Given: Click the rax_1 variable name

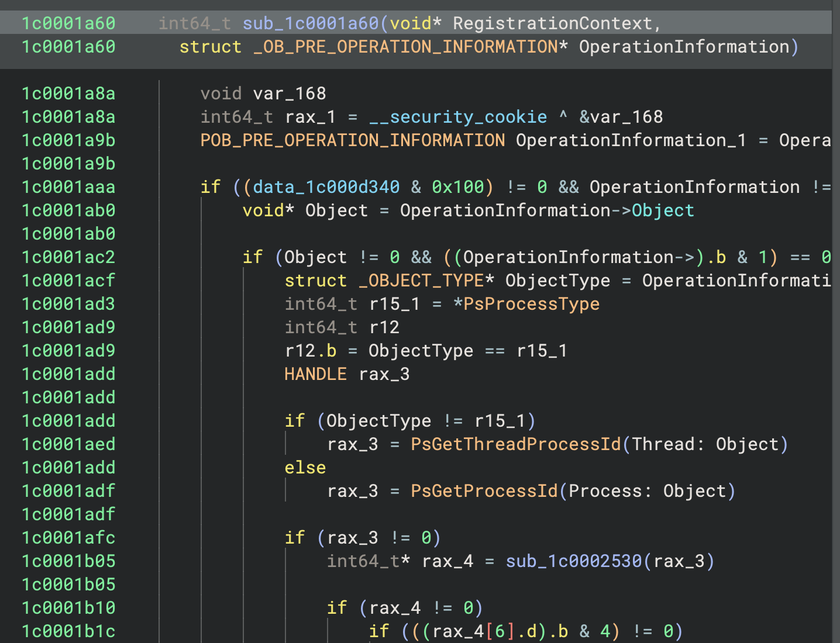Looking at the screenshot, I should point(311,117).
